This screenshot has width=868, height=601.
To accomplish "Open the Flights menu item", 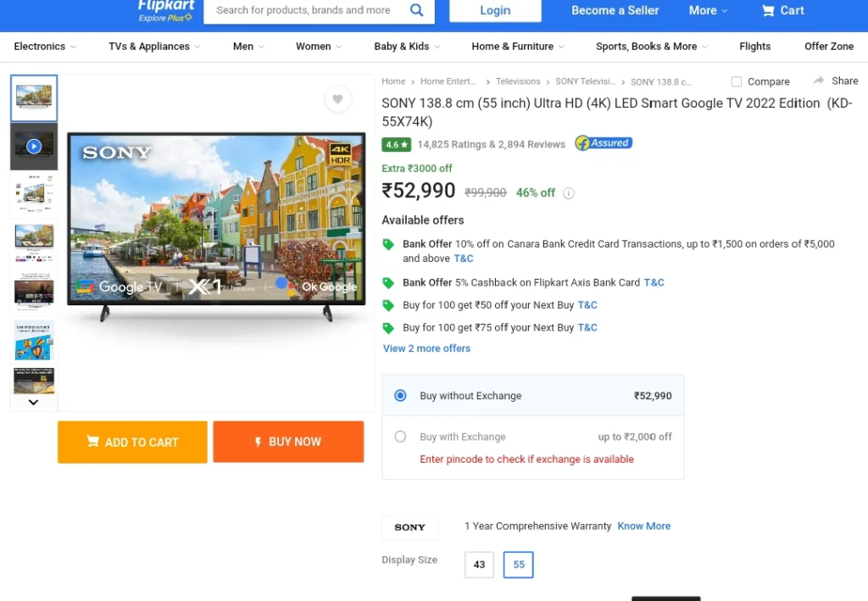I will (754, 47).
